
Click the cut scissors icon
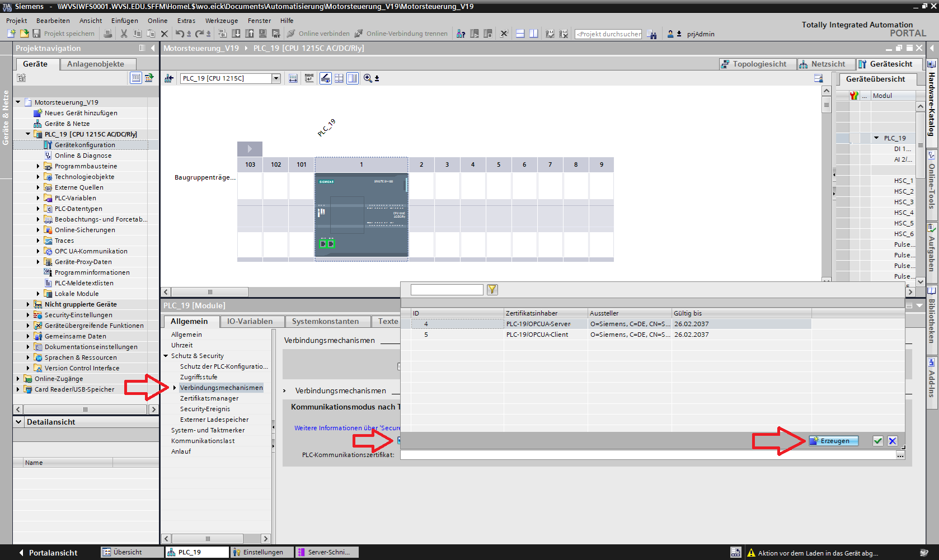124,34
